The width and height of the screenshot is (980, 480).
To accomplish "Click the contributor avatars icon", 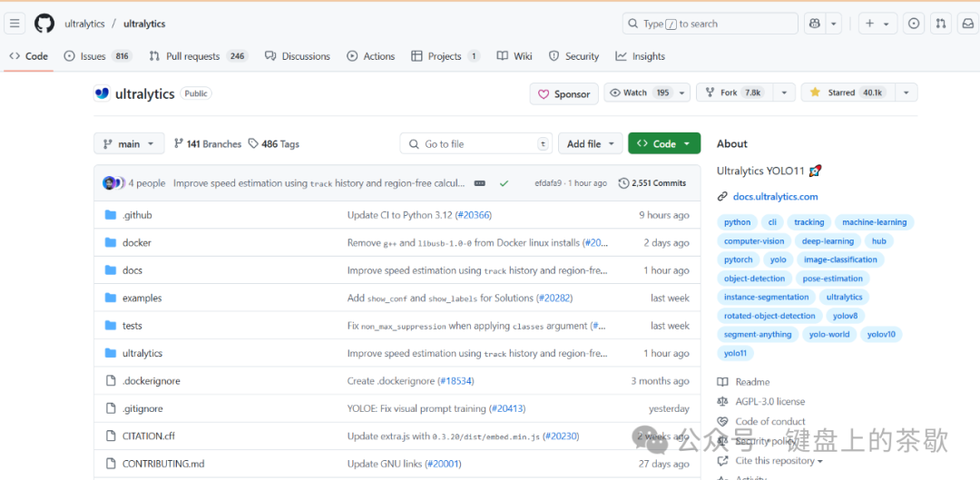I will tap(113, 183).
